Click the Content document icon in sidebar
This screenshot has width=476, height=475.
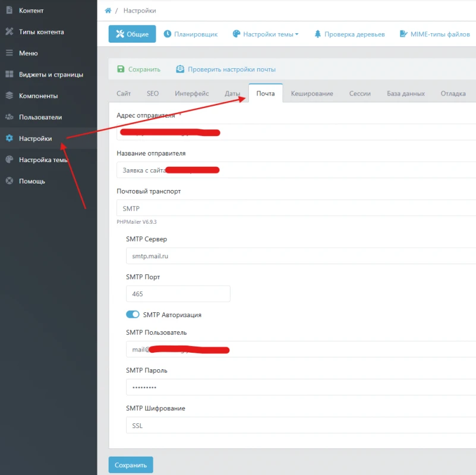[x=9, y=10]
